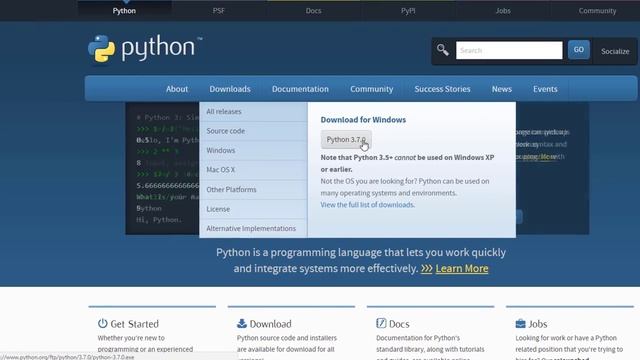The image size is (640, 360).
Task: Select License in Downloads dropdown
Action: [253, 209]
